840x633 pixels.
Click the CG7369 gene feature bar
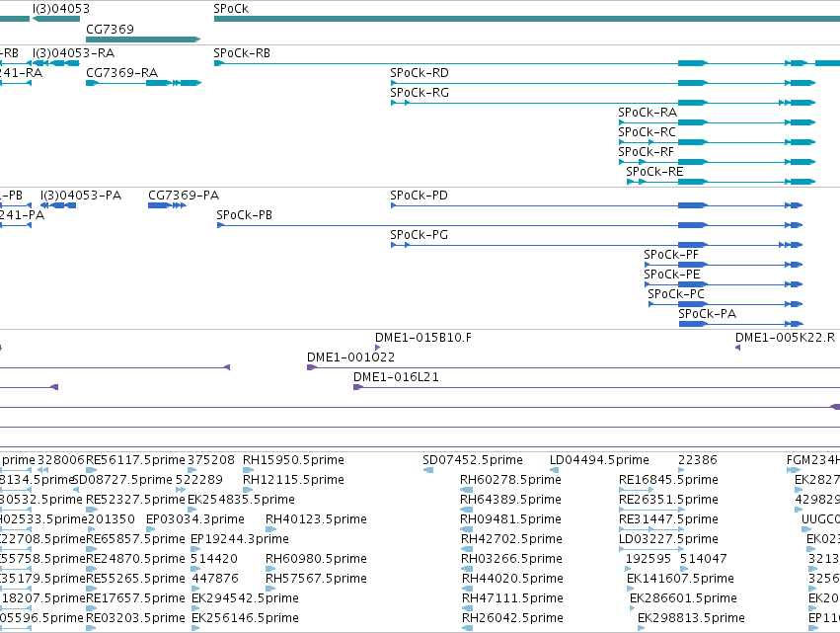[143, 40]
